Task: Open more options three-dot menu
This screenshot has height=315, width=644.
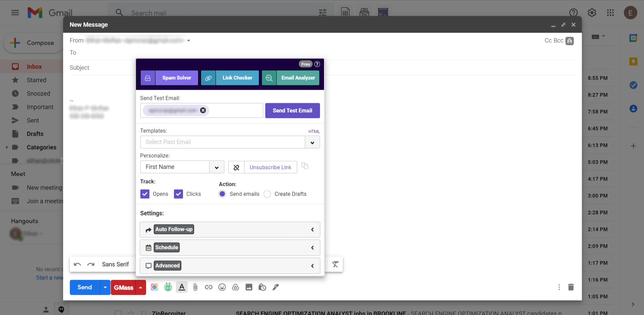Action: [559, 287]
